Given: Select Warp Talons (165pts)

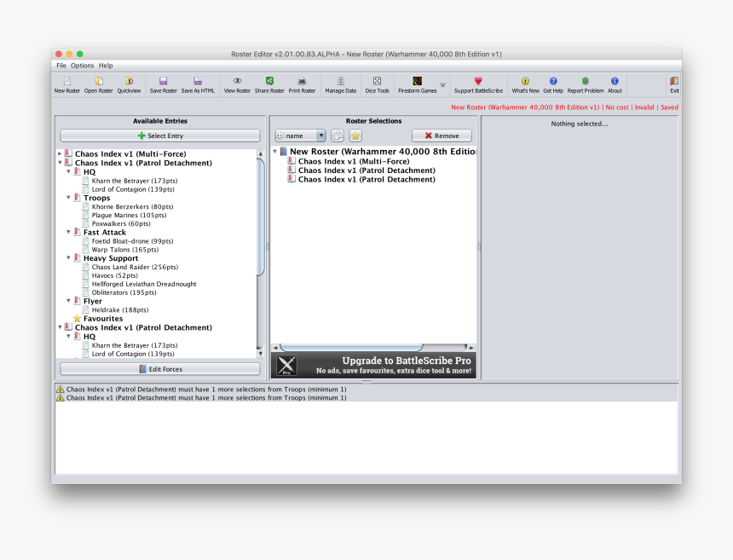Looking at the screenshot, I should 125,250.
